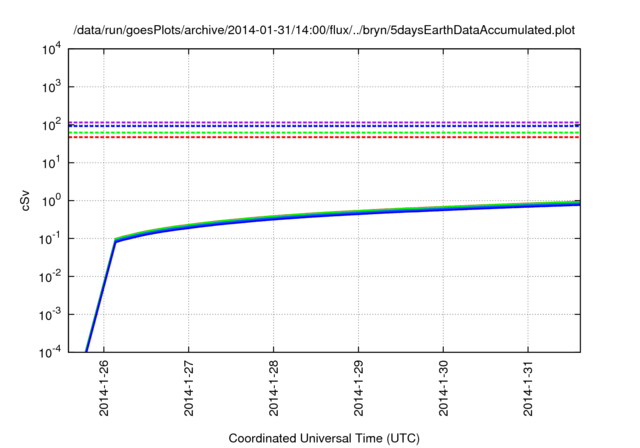Click the purple dashed threshold line

tap(324, 122)
